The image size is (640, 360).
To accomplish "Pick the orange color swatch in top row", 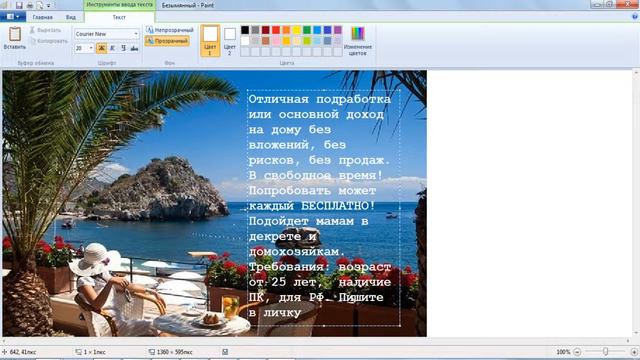I will [286, 30].
